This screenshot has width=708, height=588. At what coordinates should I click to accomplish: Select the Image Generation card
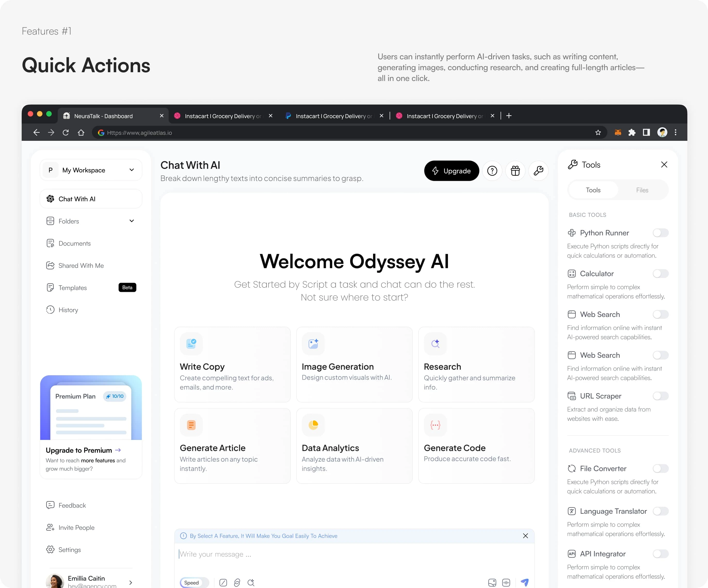pos(354,365)
